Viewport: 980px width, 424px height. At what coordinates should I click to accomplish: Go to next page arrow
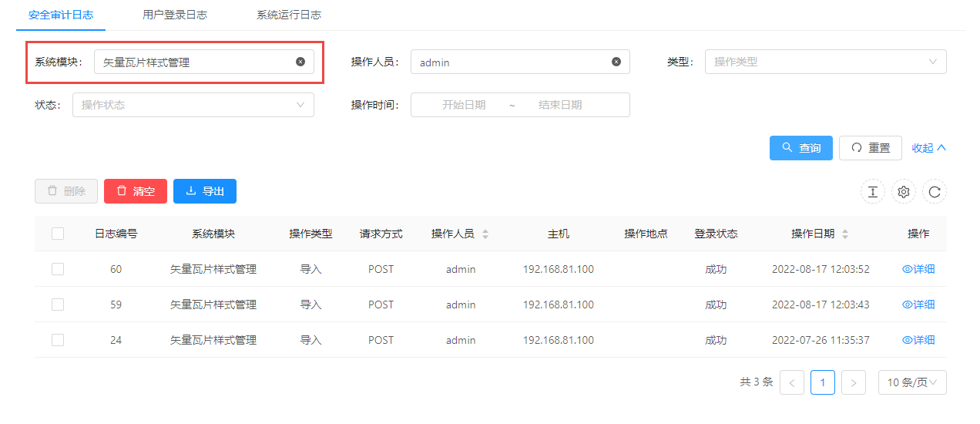[x=854, y=382]
